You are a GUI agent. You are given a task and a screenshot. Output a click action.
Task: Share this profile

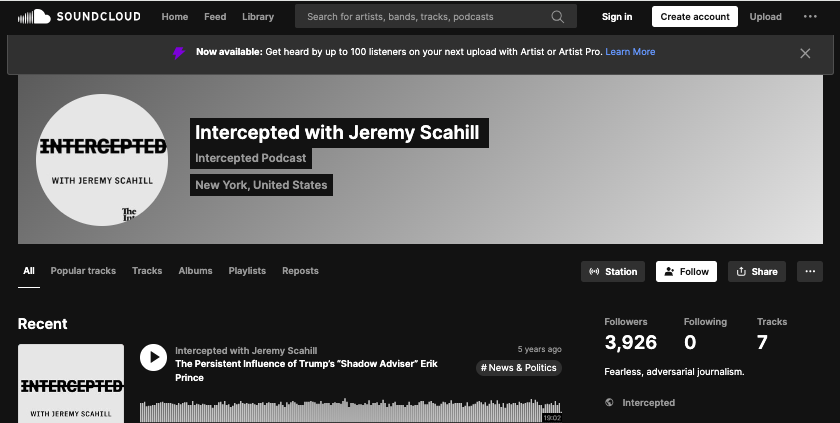pos(756,271)
